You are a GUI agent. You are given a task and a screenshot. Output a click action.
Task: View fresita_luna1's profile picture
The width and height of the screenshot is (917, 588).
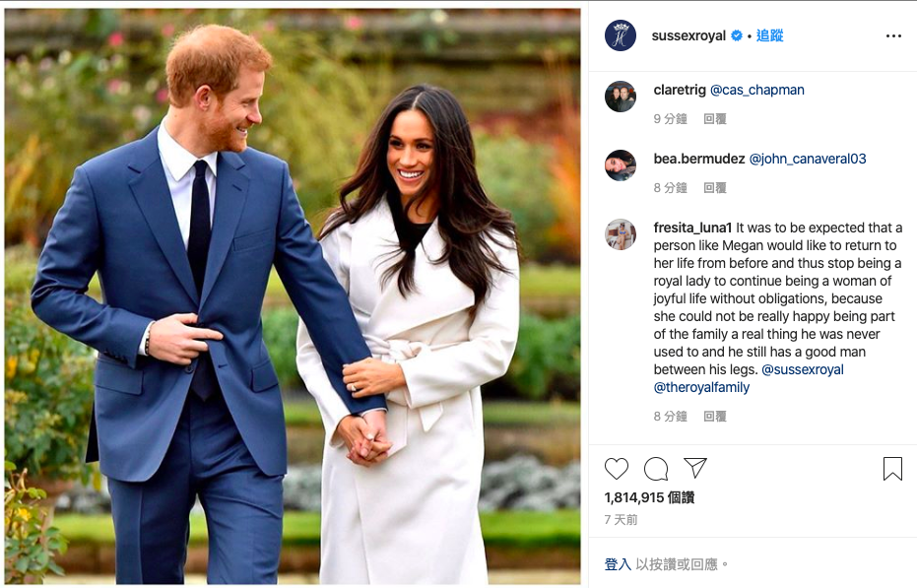(620, 234)
